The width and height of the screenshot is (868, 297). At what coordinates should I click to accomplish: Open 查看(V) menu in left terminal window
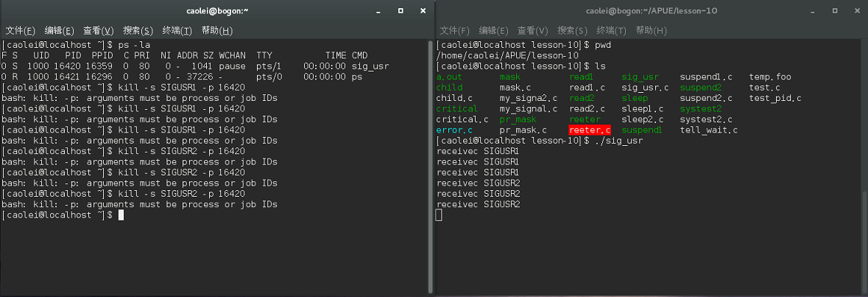tap(99, 30)
